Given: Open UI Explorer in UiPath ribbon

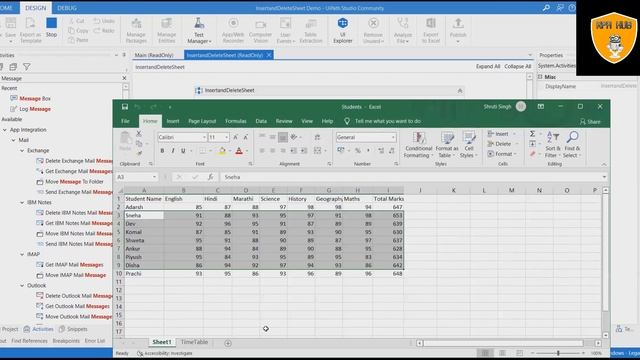Looking at the screenshot, I should [342, 30].
